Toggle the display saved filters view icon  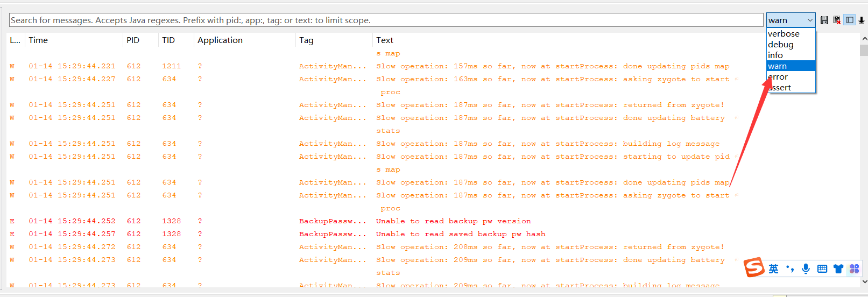point(850,20)
